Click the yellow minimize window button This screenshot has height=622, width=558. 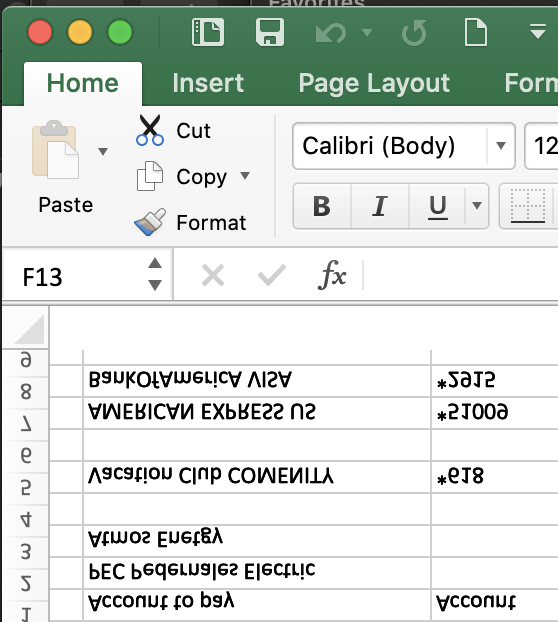(80, 32)
